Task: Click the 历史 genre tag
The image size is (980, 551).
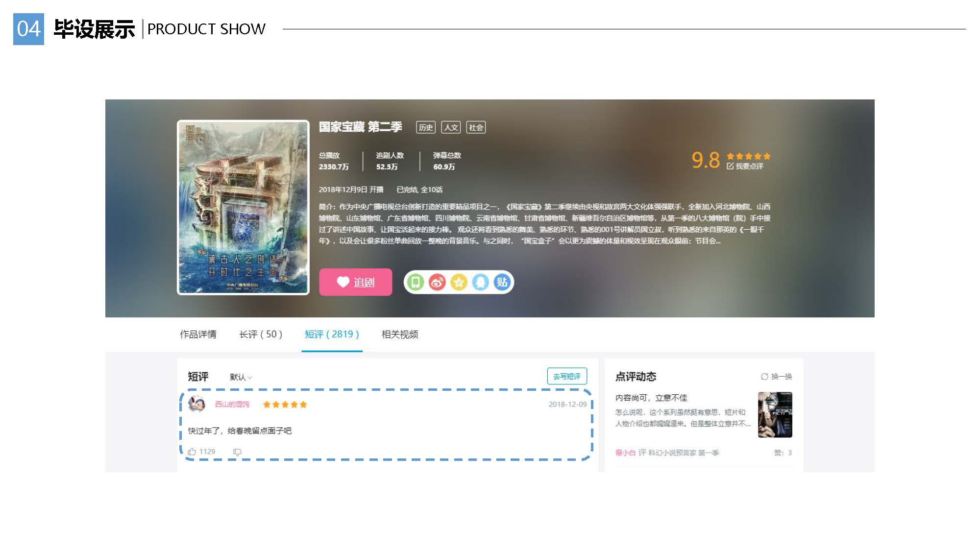Action: point(425,127)
